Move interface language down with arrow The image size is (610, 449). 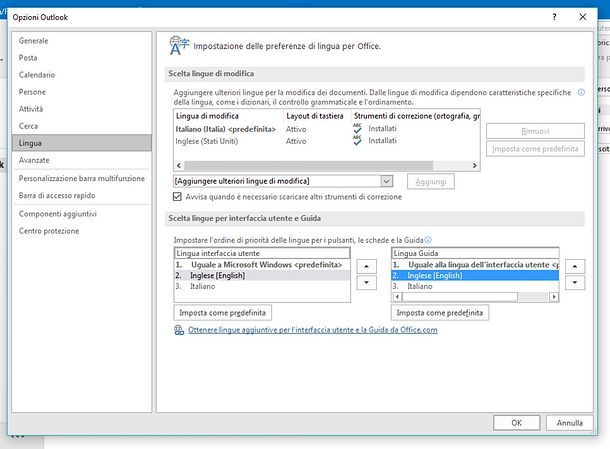tap(366, 282)
